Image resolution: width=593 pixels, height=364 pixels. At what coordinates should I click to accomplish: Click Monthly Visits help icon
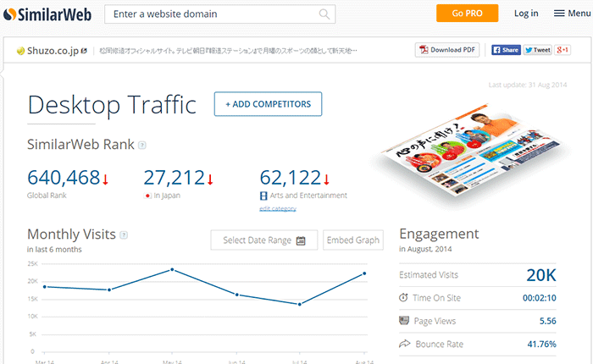pyautogui.click(x=124, y=235)
